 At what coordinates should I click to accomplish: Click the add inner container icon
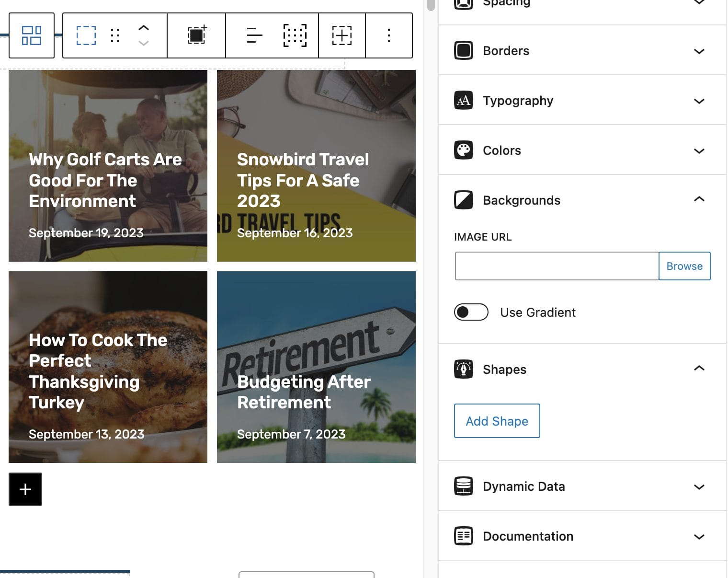(196, 35)
